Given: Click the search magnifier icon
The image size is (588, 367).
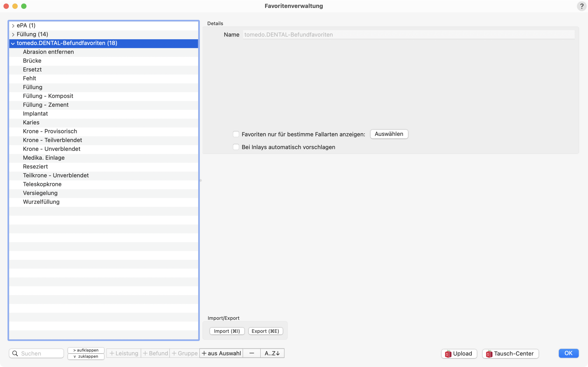Looking at the screenshot, I should point(15,353).
